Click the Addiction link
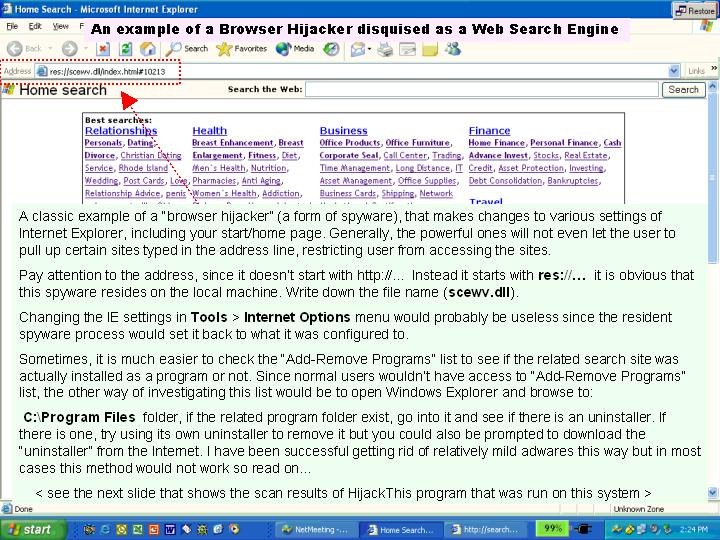This screenshot has width=720, height=540. pos(281,193)
